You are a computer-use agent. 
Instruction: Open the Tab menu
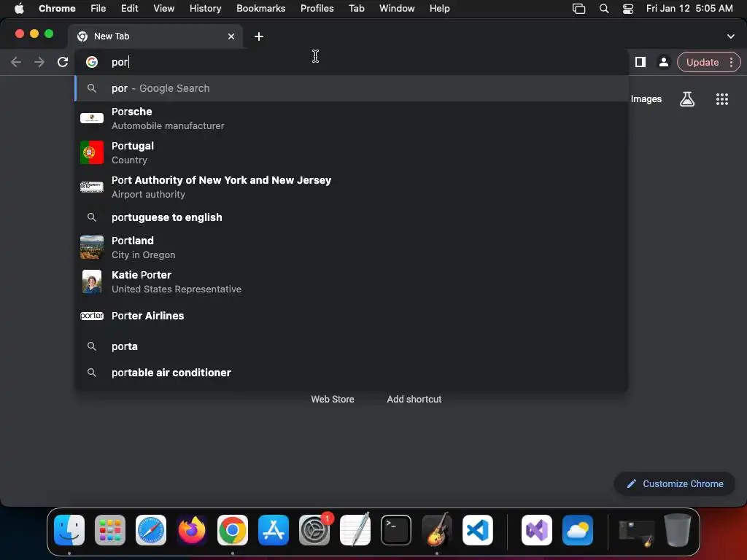[x=356, y=9]
